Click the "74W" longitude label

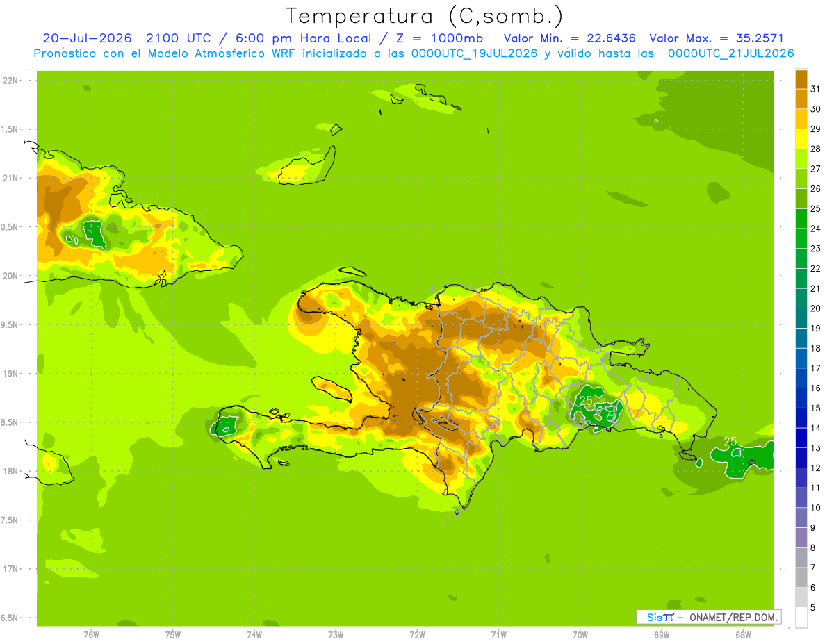[x=254, y=635]
